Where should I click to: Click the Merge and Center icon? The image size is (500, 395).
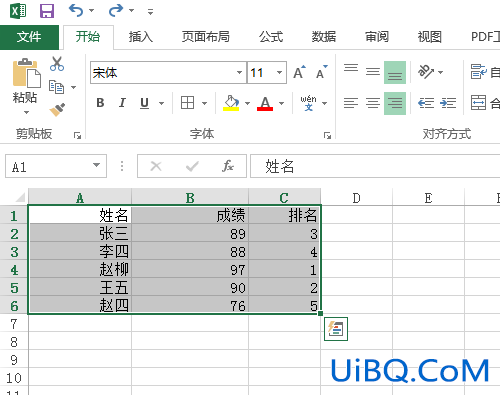click(x=478, y=103)
